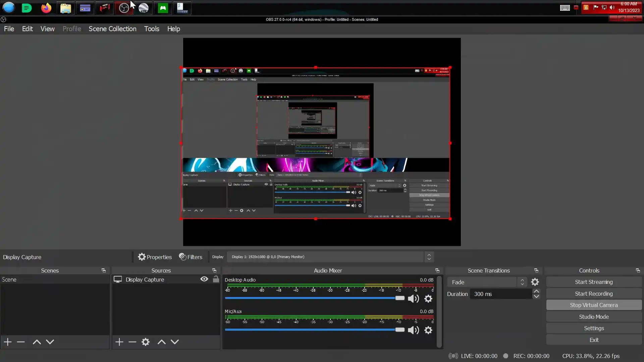Pop out the Audio Mixer dock
This screenshot has height=362, width=644.
pos(437,270)
